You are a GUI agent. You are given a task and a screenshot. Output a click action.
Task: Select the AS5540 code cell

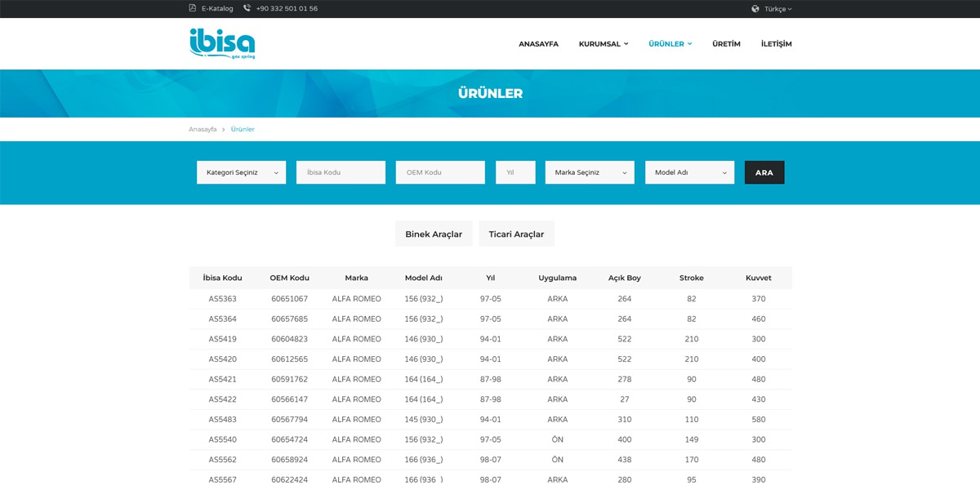[x=222, y=439]
